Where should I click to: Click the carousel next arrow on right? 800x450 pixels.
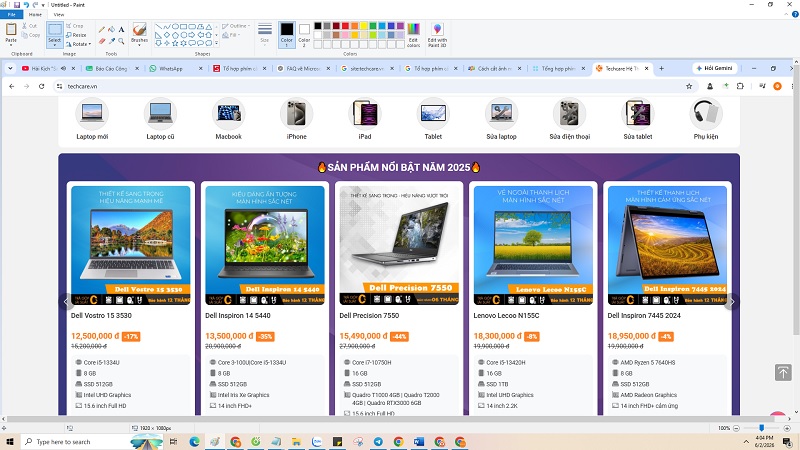point(732,302)
